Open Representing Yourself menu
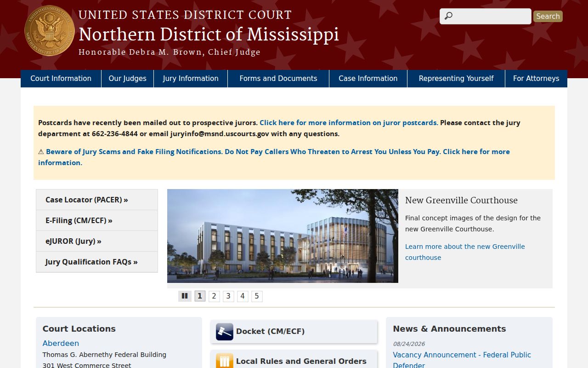588x368 pixels. coord(456,79)
